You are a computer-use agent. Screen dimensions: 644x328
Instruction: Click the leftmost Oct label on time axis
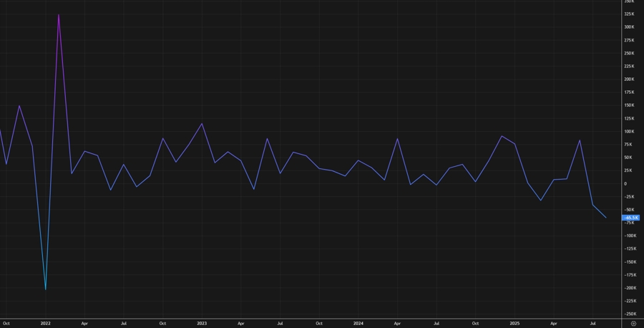[x=6, y=323]
